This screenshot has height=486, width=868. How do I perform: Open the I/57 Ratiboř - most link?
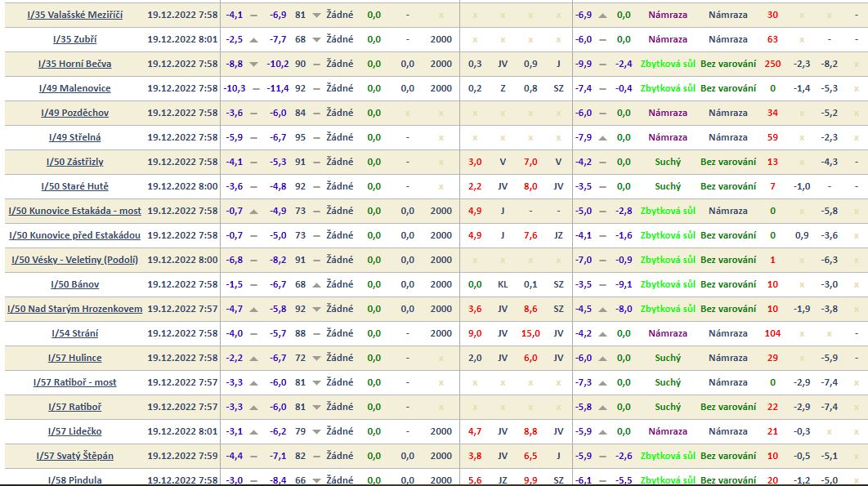click(74, 382)
